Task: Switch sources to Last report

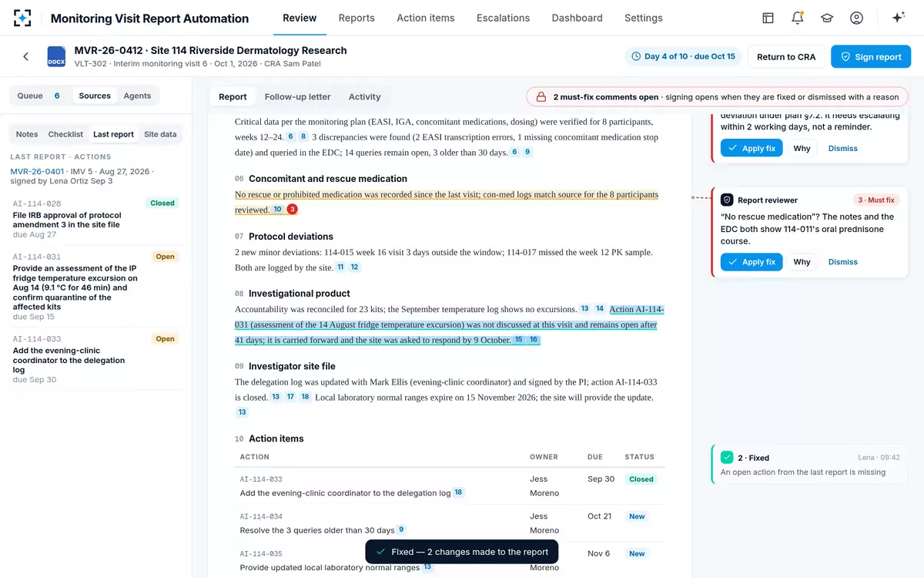Action: tap(113, 134)
